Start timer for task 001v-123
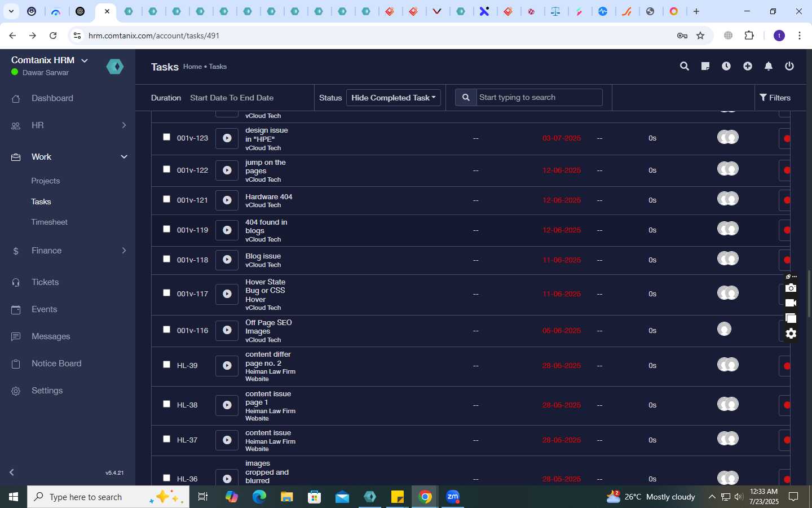 point(227,138)
